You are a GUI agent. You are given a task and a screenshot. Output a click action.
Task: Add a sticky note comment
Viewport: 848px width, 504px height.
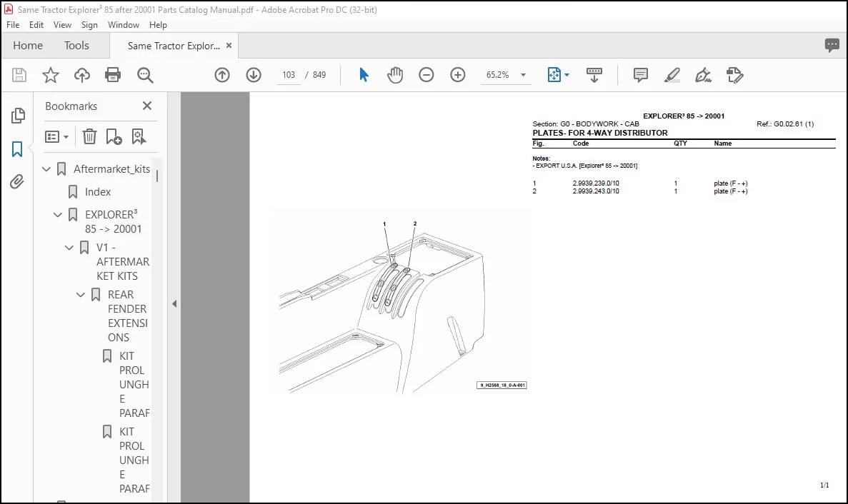click(x=640, y=75)
